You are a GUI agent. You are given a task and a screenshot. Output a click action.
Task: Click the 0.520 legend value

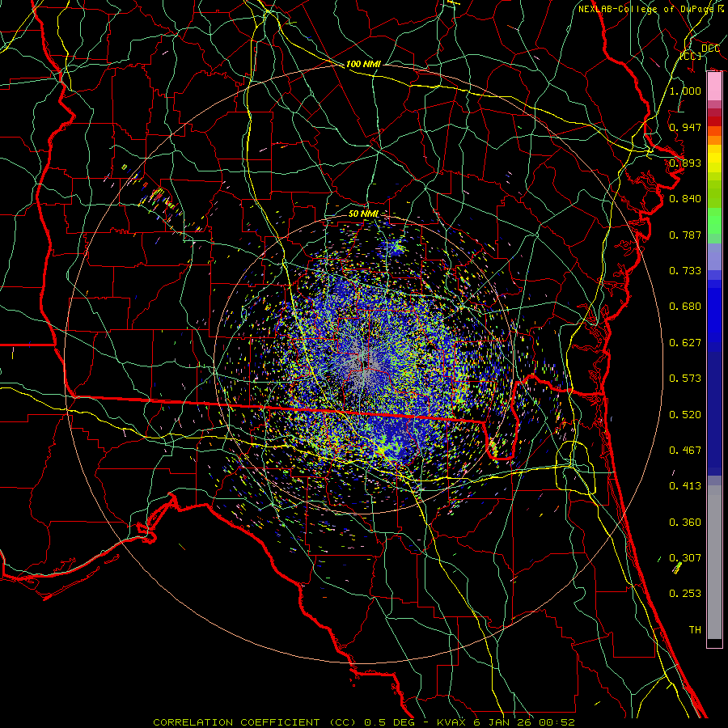685,414
